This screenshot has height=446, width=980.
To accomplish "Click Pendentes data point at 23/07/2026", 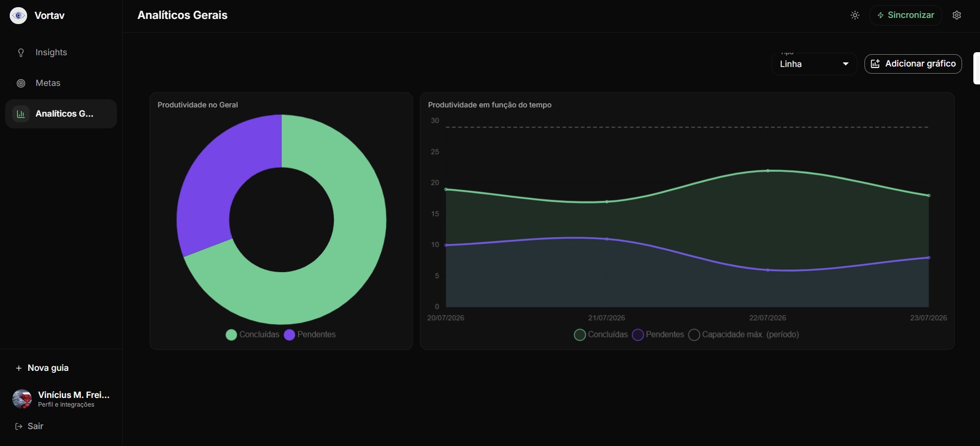I will pos(928,257).
